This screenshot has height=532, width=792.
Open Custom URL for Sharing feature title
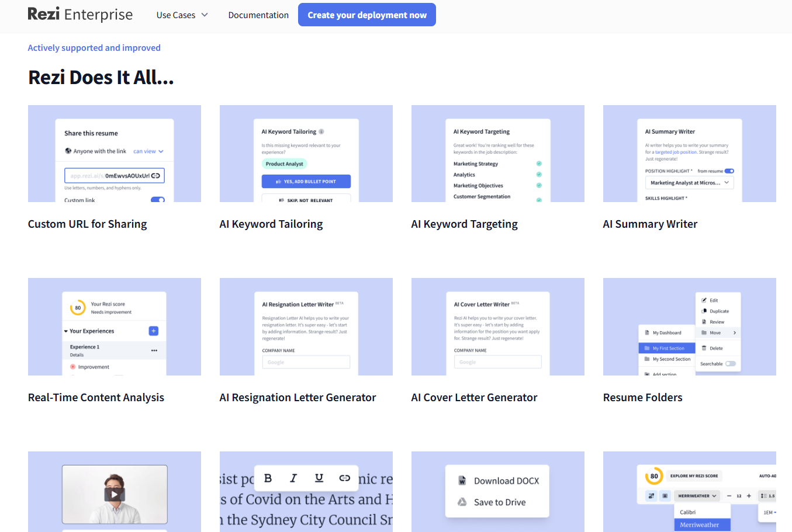coord(87,224)
